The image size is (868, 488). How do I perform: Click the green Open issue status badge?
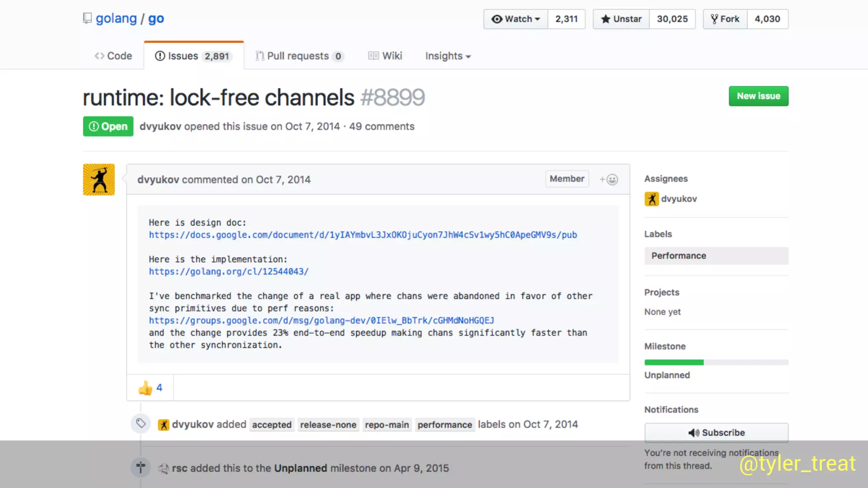(108, 126)
